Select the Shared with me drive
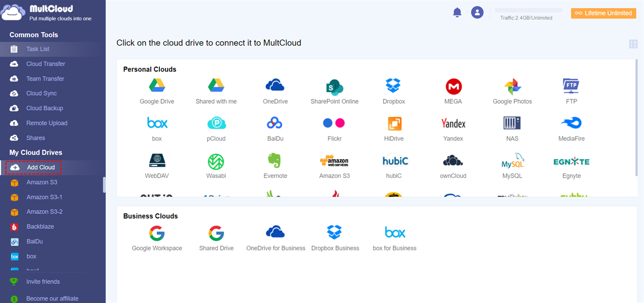Screen dimensions: 644x303 coord(216,91)
